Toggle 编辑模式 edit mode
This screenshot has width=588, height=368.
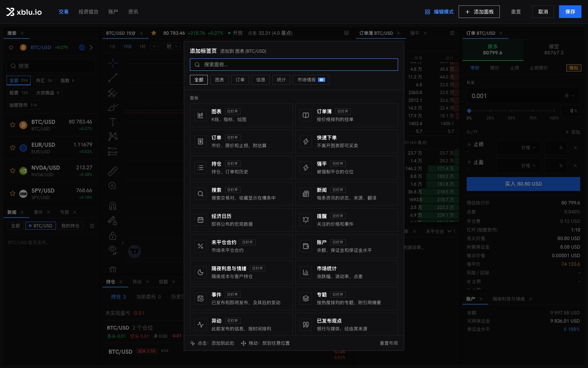pos(439,12)
